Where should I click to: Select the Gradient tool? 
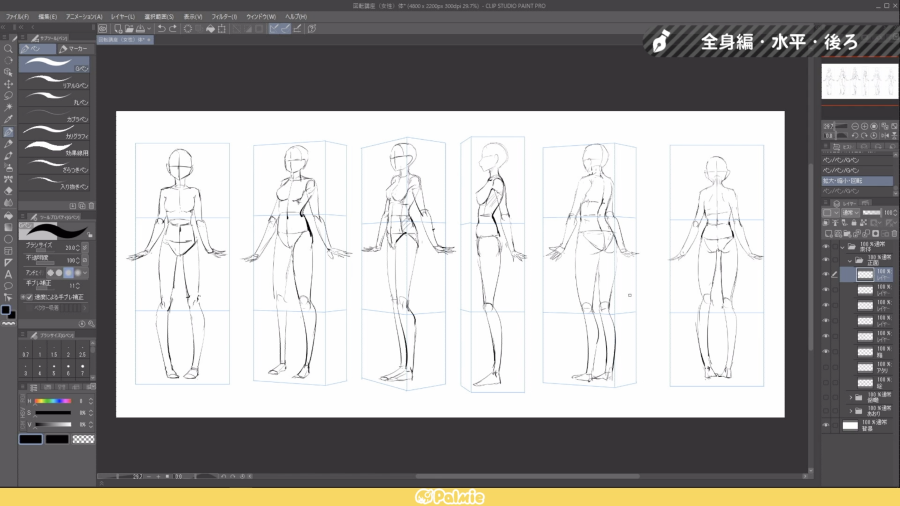pyautogui.click(x=8, y=227)
